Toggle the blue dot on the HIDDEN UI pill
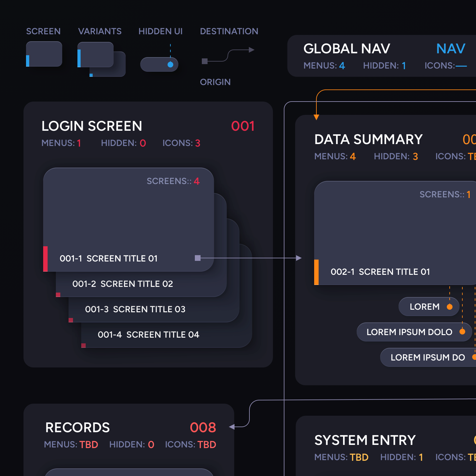 pyautogui.click(x=170, y=64)
